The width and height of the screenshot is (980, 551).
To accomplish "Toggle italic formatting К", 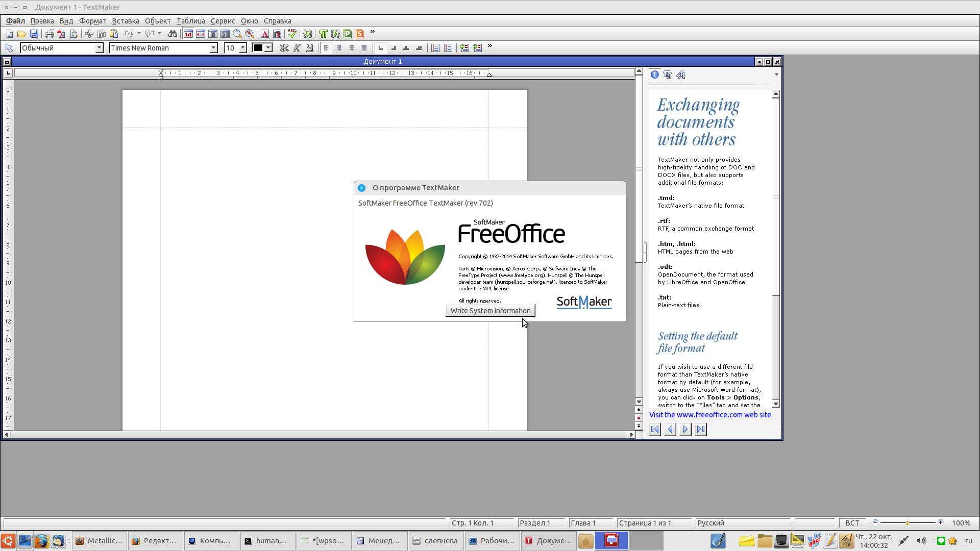I will click(x=297, y=48).
